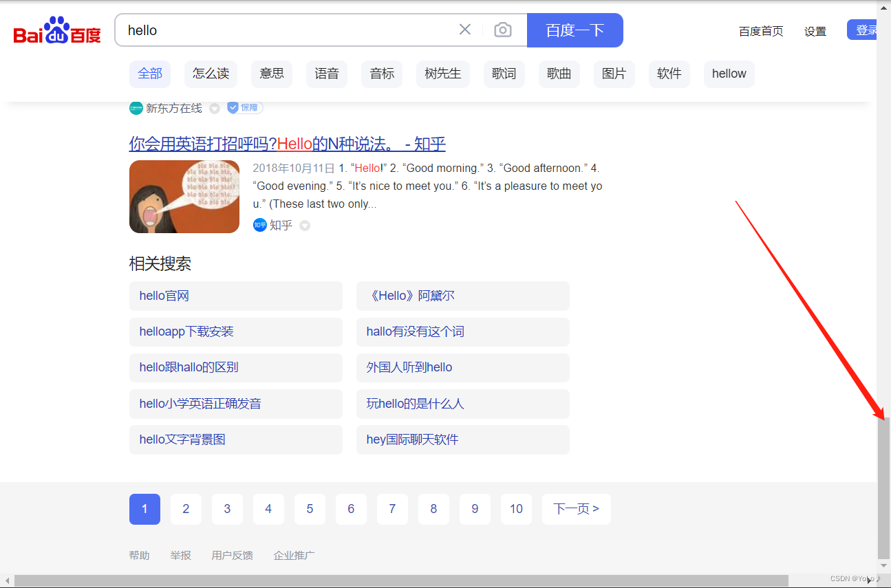Open the 举报 footer link
The height and width of the screenshot is (588, 891).
[x=180, y=555]
